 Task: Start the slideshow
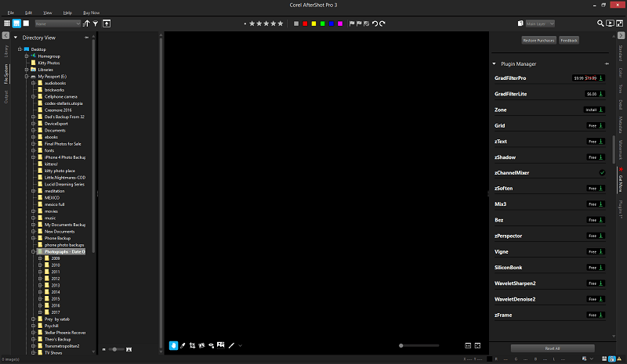tap(610, 23)
